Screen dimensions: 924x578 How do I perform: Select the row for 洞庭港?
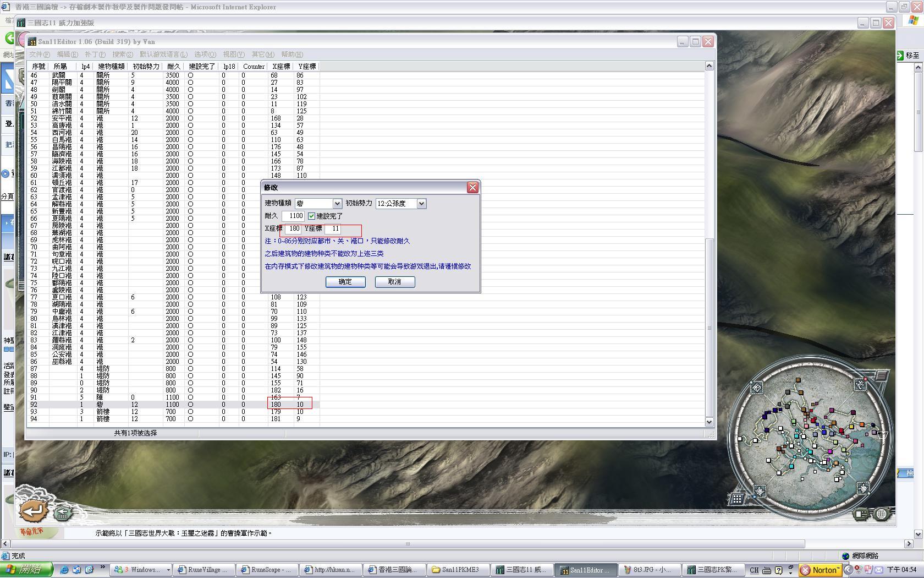[x=174, y=347]
